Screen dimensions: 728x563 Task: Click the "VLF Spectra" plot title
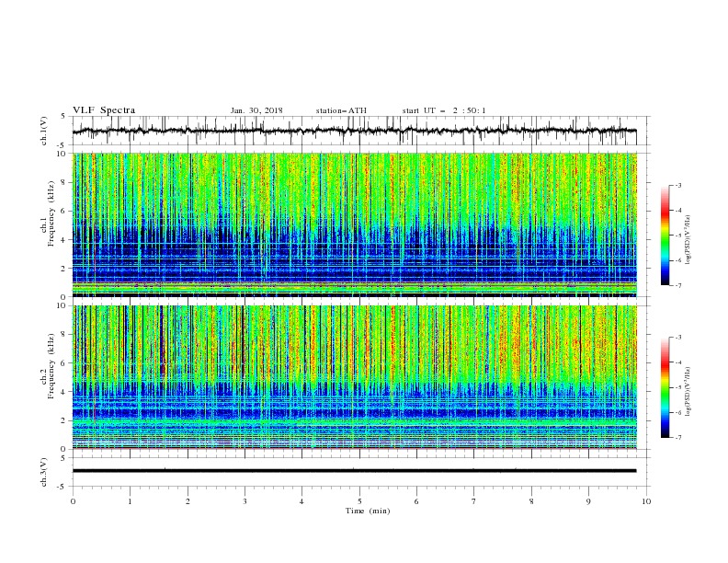(x=104, y=110)
